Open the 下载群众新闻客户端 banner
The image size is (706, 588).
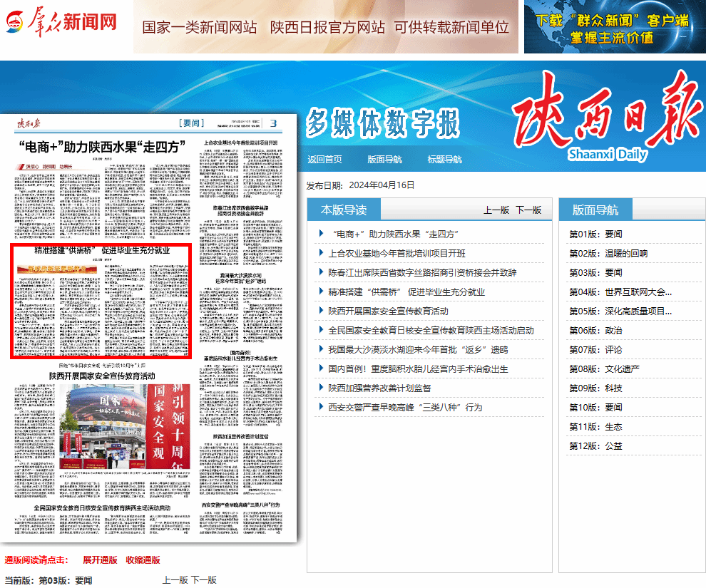coord(615,27)
